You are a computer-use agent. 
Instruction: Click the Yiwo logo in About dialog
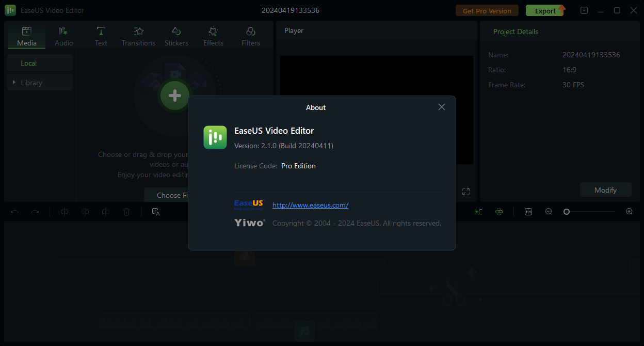tap(249, 223)
